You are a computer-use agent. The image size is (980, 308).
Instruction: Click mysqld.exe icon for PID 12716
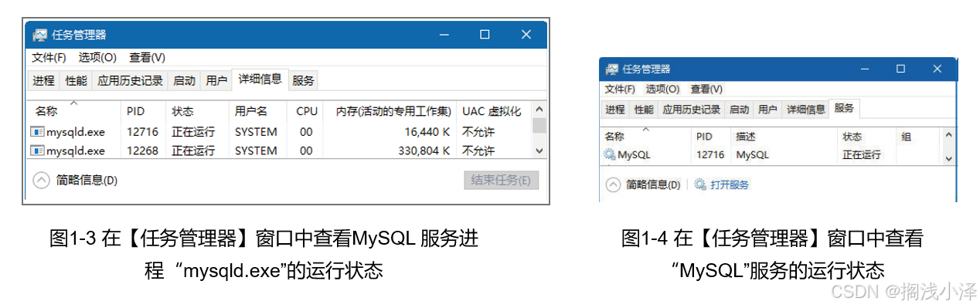coord(37,132)
